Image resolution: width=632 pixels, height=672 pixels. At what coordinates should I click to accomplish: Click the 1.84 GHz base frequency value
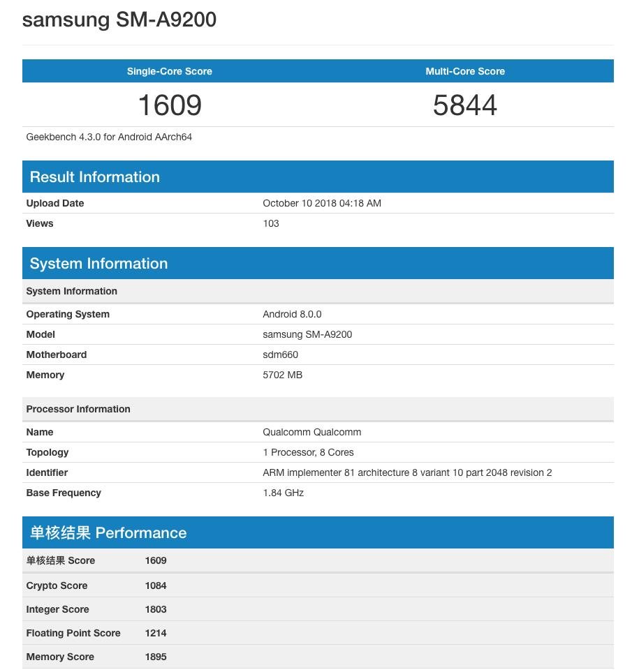[283, 493]
